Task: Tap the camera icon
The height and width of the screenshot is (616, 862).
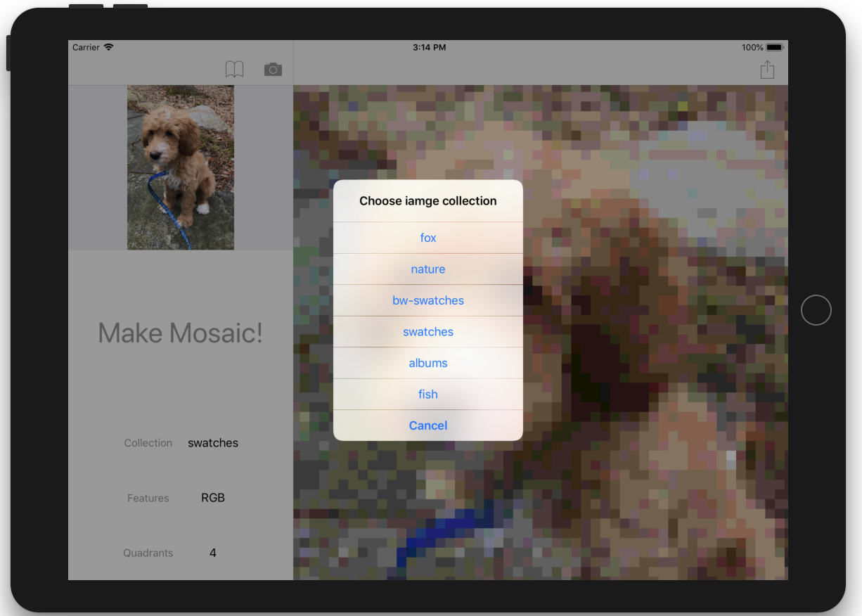Action: [273, 69]
